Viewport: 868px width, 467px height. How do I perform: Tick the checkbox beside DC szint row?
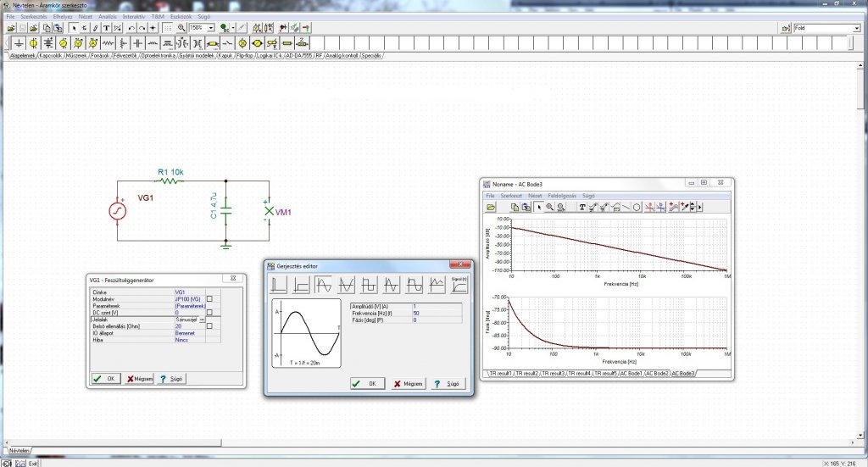pyautogui.click(x=209, y=312)
